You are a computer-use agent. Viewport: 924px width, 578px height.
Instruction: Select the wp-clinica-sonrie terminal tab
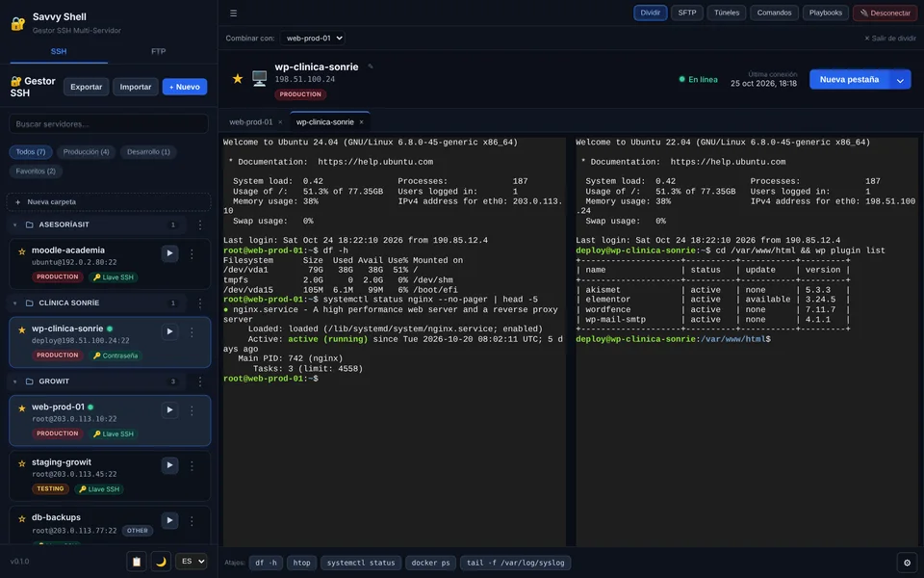pyautogui.click(x=325, y=122)
